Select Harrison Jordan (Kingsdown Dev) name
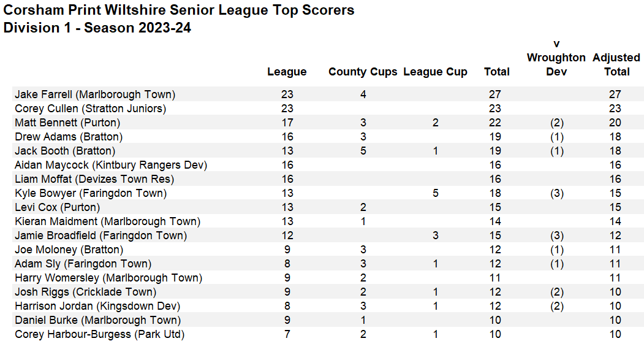644x341 pixels. (97, 306)
